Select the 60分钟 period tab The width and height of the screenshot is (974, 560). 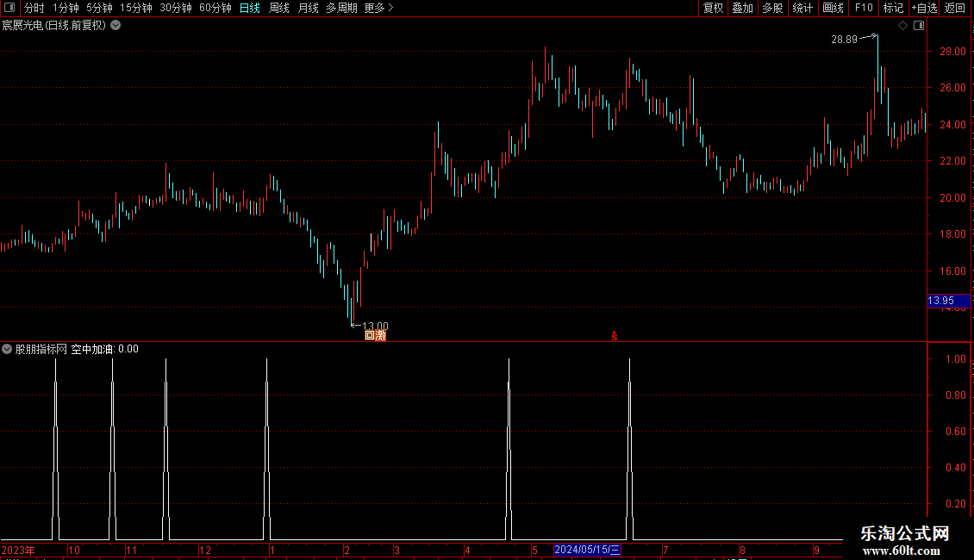pos(215,8)
